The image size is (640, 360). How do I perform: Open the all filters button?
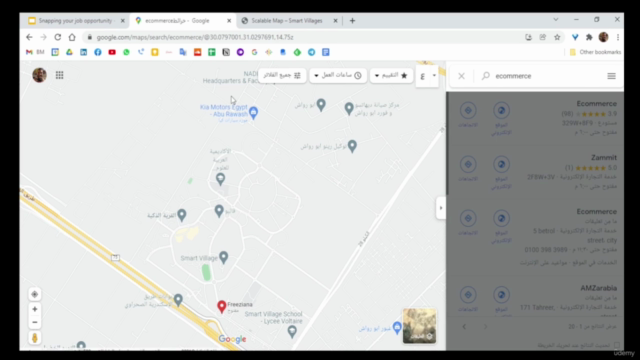(x=282, y=76)
